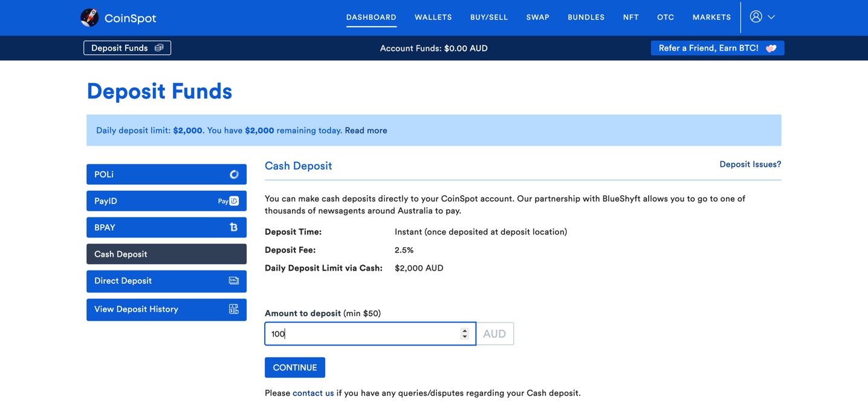
Task: Go to the NFT page
Action: pos(631,18)
